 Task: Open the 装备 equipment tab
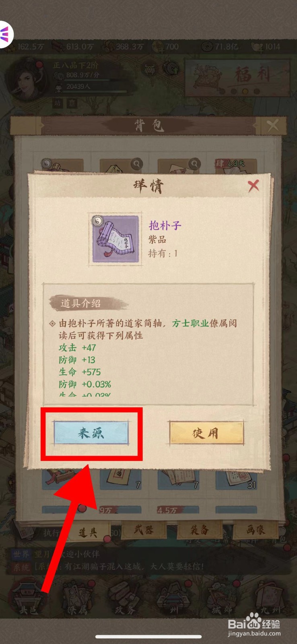[200, 530]
